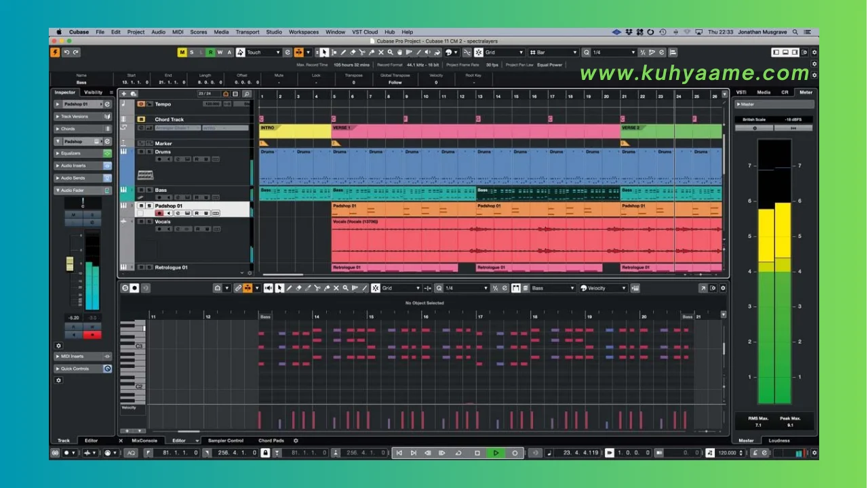Choose the Zoom tool in key editor toolbar
The width and height of the screenshot is (868, 488).
(345, 288)
